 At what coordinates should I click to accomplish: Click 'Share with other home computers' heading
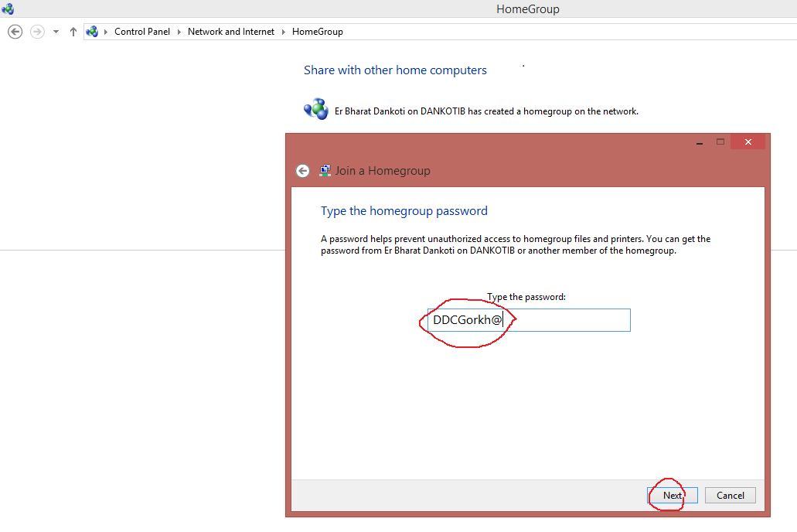pyautogui.click(x=395, y=70)
